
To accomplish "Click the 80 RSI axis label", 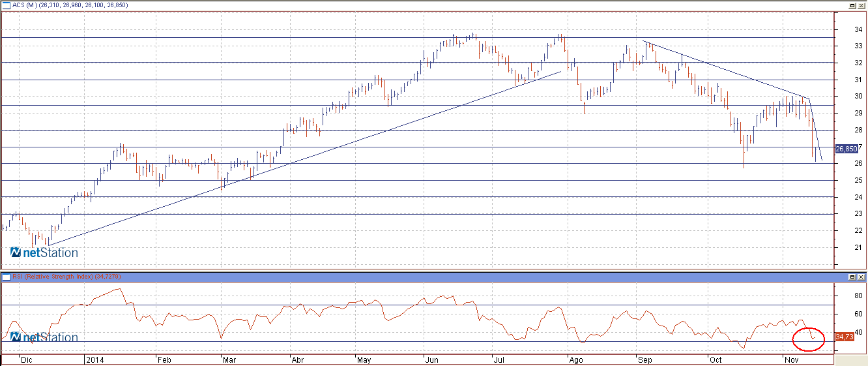I will [x=859, y=295].
